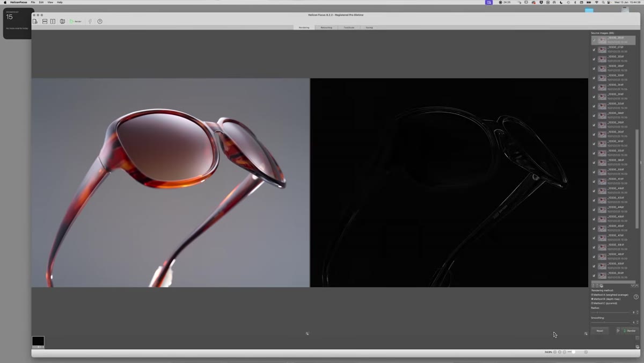Click the lightning bolt toolbar icon
644x363 pixels.
[x=90, y=21]
